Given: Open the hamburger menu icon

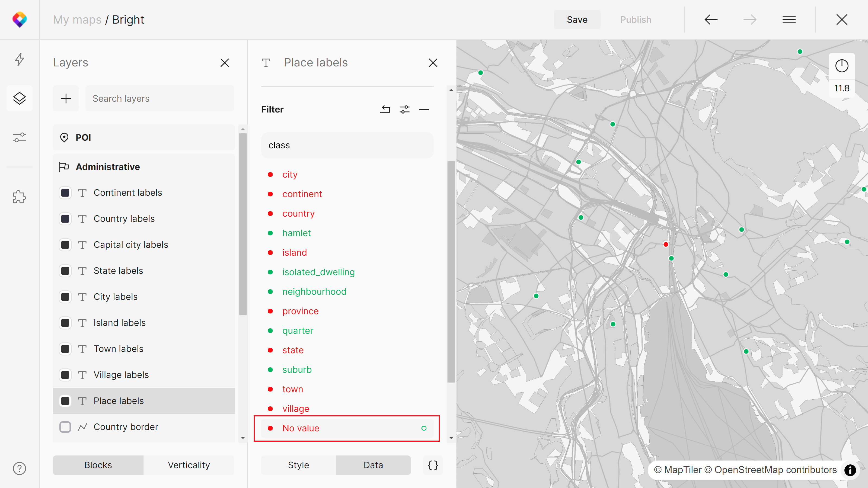Looking at the screenshot, I should click(789, 20).
